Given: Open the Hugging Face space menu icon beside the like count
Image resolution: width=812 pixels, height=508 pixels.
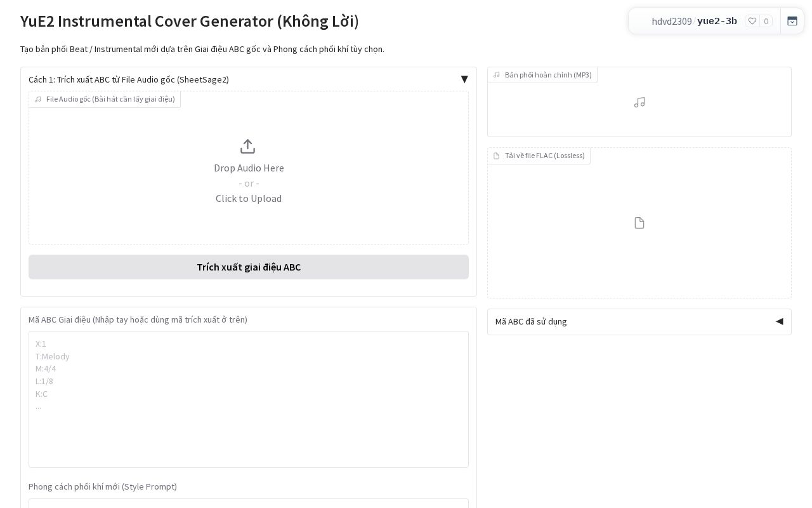Looking at the screenshot, I should [792, 21].
